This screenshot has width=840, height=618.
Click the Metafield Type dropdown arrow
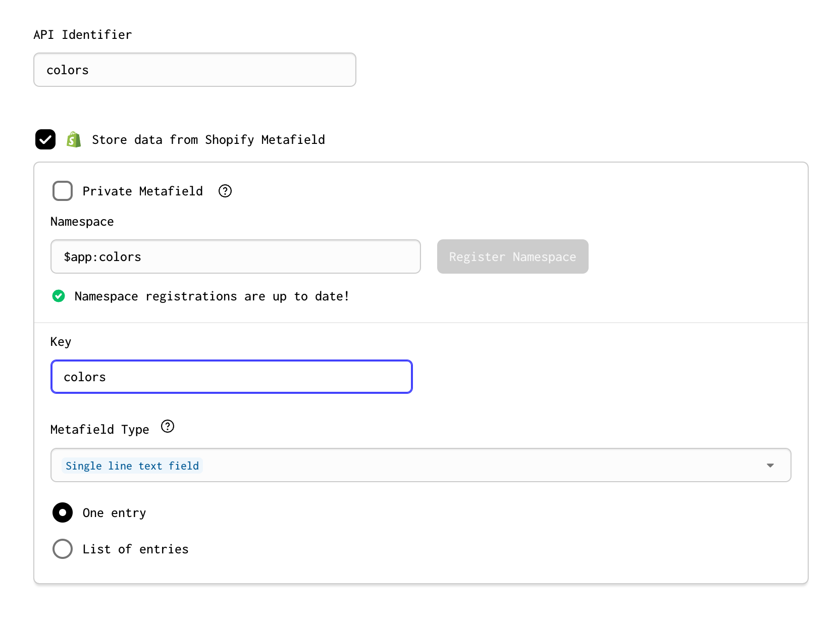(770, 466)
